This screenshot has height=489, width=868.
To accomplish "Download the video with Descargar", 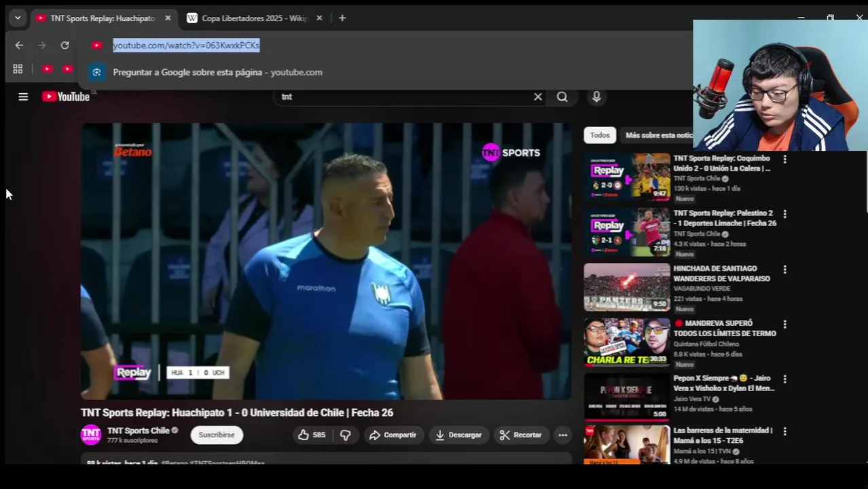I will pos(458,435).
